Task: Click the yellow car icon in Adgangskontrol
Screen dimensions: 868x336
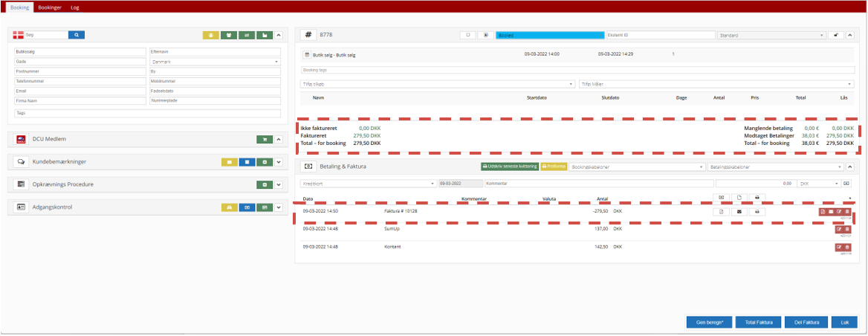Action: pos(230,207)
